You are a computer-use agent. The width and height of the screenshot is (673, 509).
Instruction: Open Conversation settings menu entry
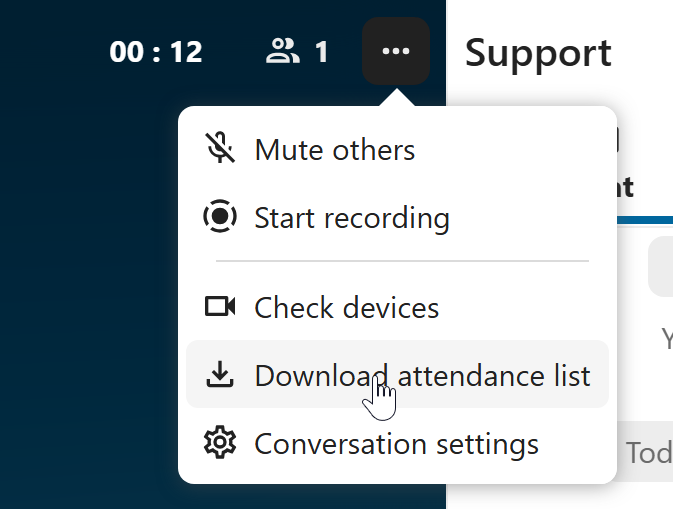pyautogui.click(x=396, y=443)
